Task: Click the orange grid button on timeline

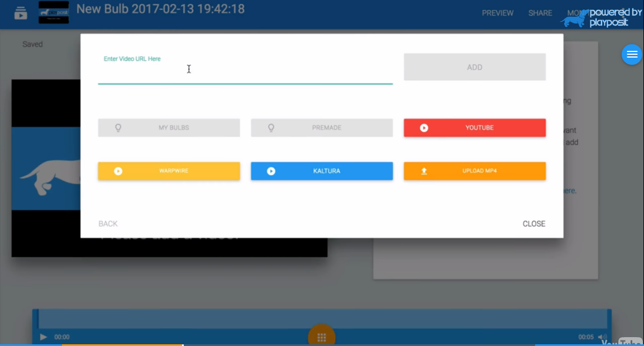Action: pyautogui.click(x=321, y=336)
